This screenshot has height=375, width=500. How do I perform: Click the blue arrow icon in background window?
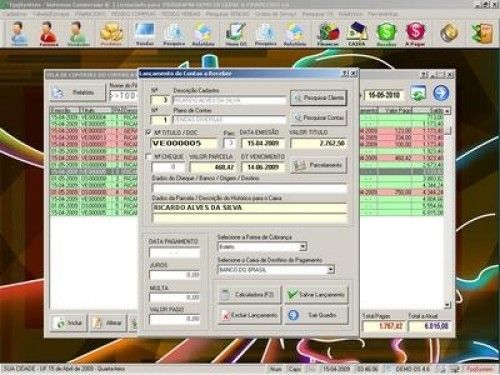[441, 93]
